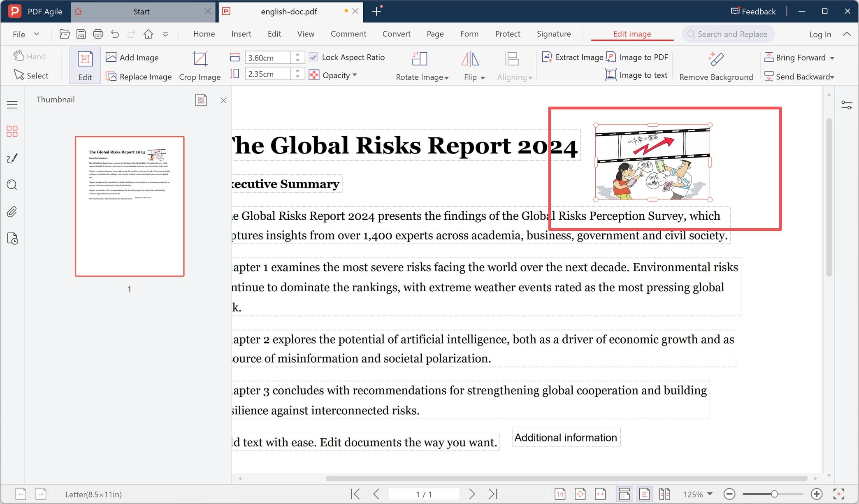Open the Comment tab
This screenshot has width=859, height=504.
click(348, 34)
